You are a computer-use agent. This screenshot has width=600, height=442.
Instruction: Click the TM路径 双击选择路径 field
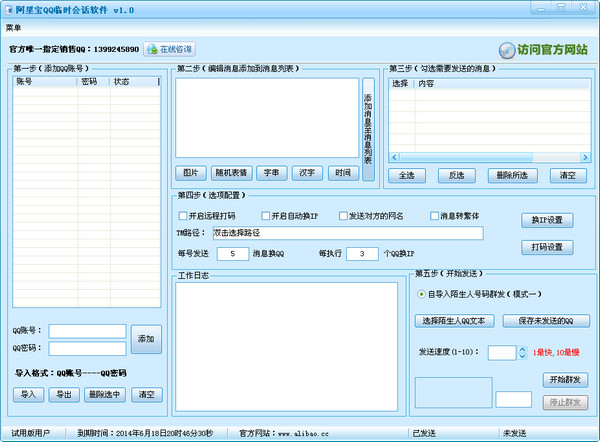click(348, 233)
